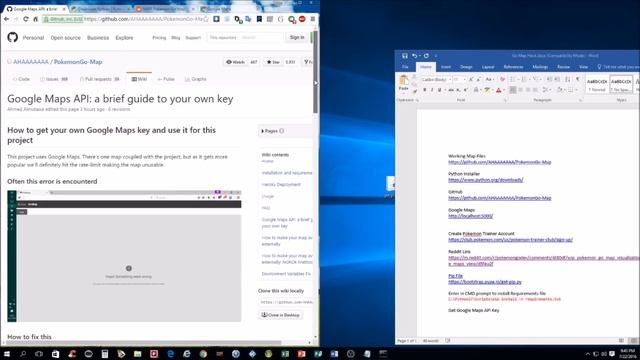Click the browser vertical scrollbar thumb

click(x=316, y=73)
